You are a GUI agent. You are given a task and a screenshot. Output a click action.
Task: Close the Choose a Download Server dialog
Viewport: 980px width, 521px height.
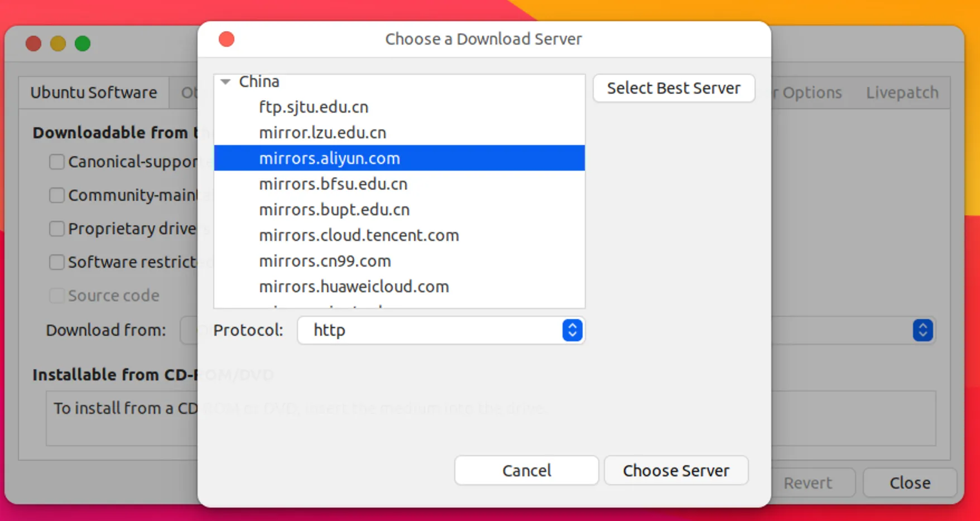click(227, 39)
